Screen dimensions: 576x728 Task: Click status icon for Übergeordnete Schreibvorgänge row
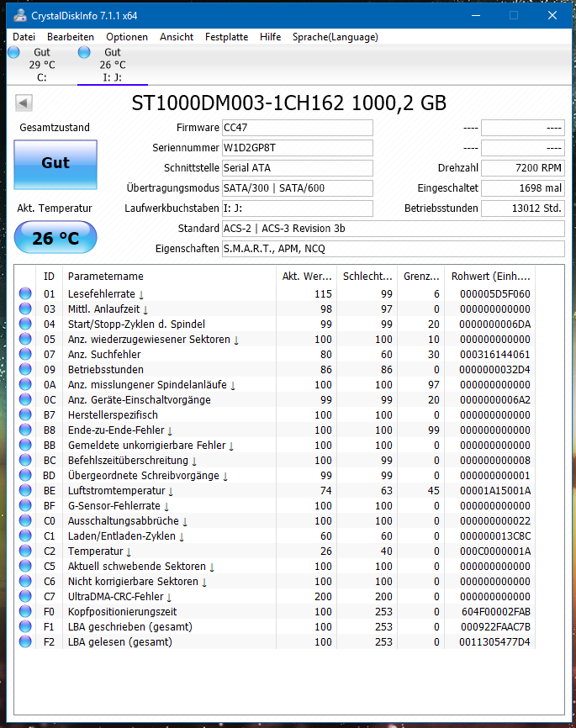tap(25, 475)
